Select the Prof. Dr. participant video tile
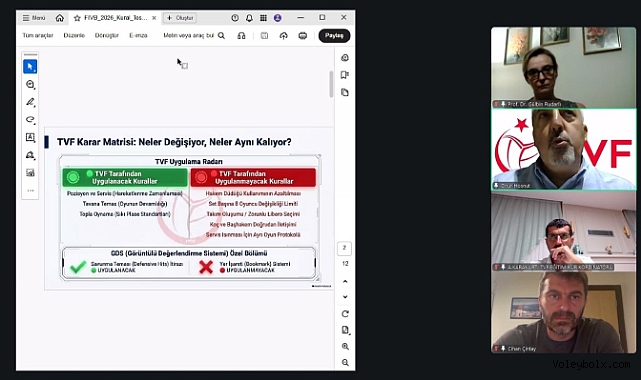This screenshot has height=380, width=641. coord(563,67)
